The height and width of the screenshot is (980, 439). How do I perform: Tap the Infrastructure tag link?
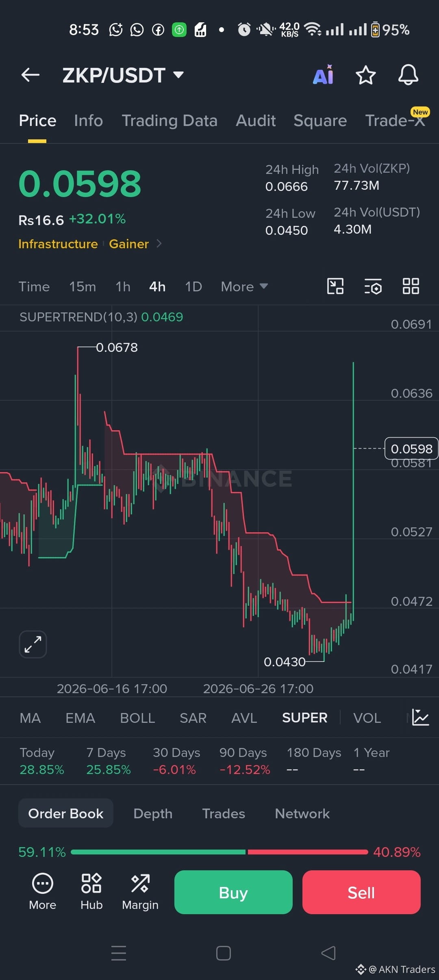(58, 244)
